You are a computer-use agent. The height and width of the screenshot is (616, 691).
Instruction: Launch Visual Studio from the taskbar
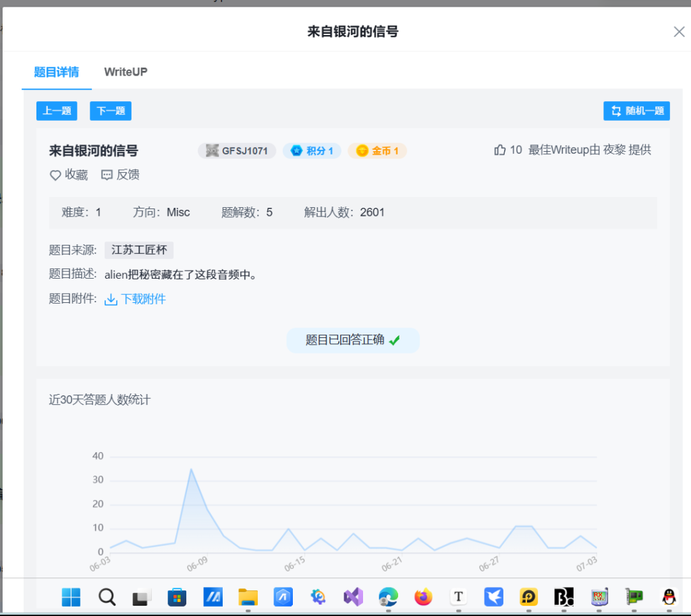tap(353, 596)
